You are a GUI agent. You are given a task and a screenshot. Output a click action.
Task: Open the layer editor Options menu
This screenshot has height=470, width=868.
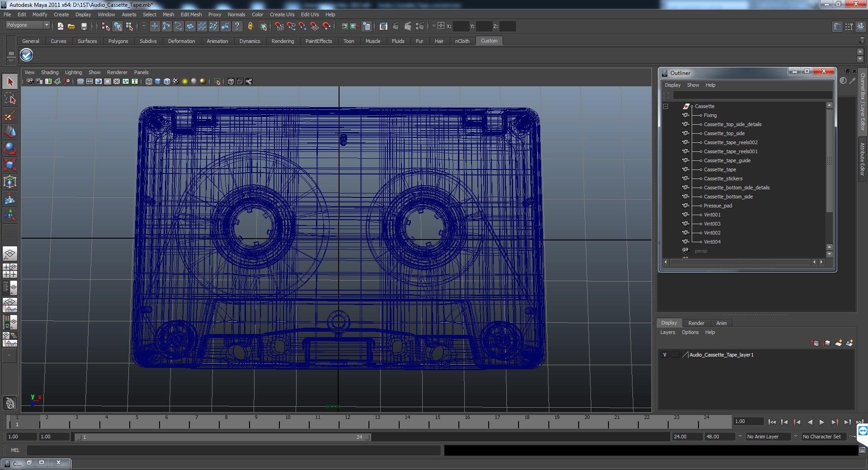pos(690,332)
